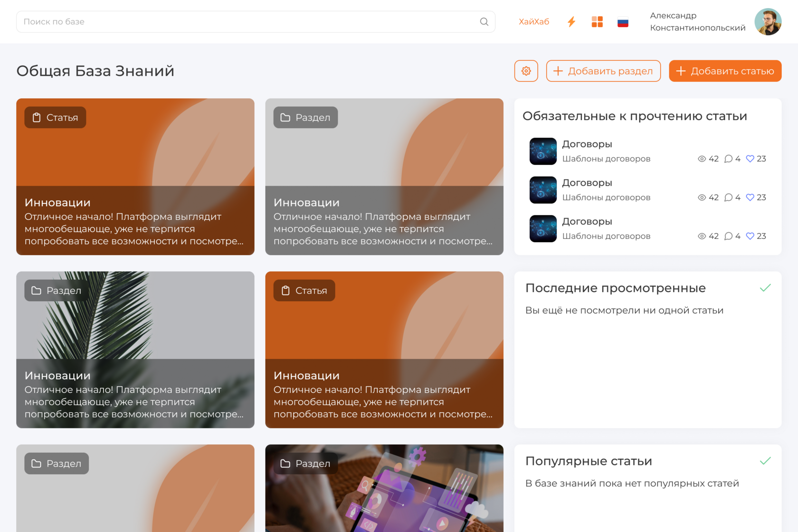Click the plus icon in Добавить раздел
Image resolution: width=798 pixels, height=532 pixels.
click(558, 71)
